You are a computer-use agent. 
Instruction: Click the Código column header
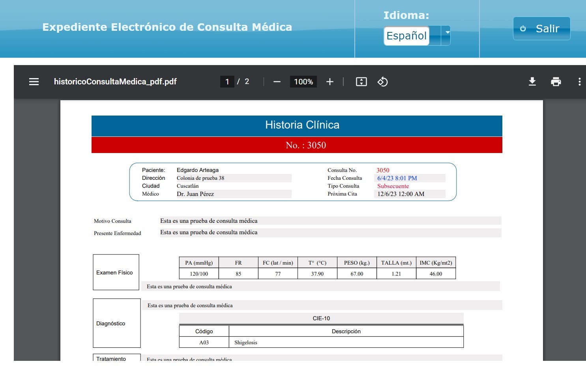(204, 331)
